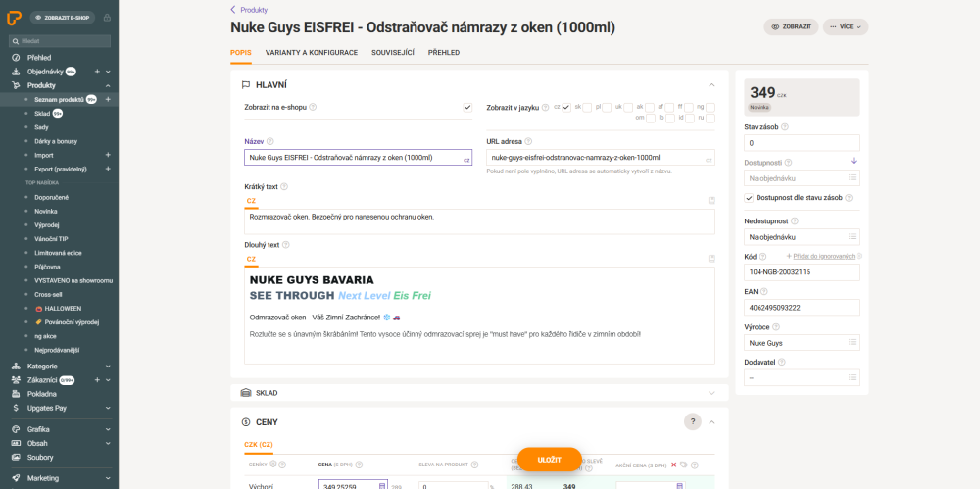The image size is (980, 489).
Task: Click the help icon next to EAN
Action: [763, 291]
